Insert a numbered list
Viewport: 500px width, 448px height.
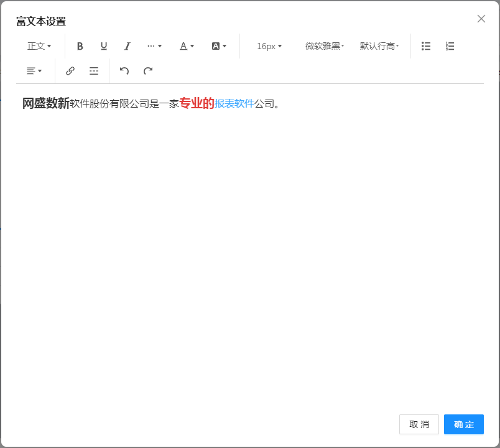click(450, 46)
